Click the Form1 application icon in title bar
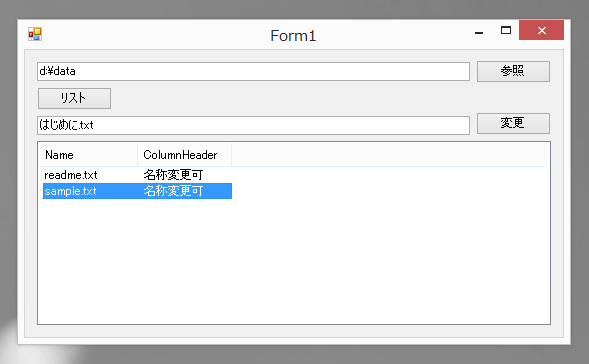The image size is (589, 364). pos(35,34)
